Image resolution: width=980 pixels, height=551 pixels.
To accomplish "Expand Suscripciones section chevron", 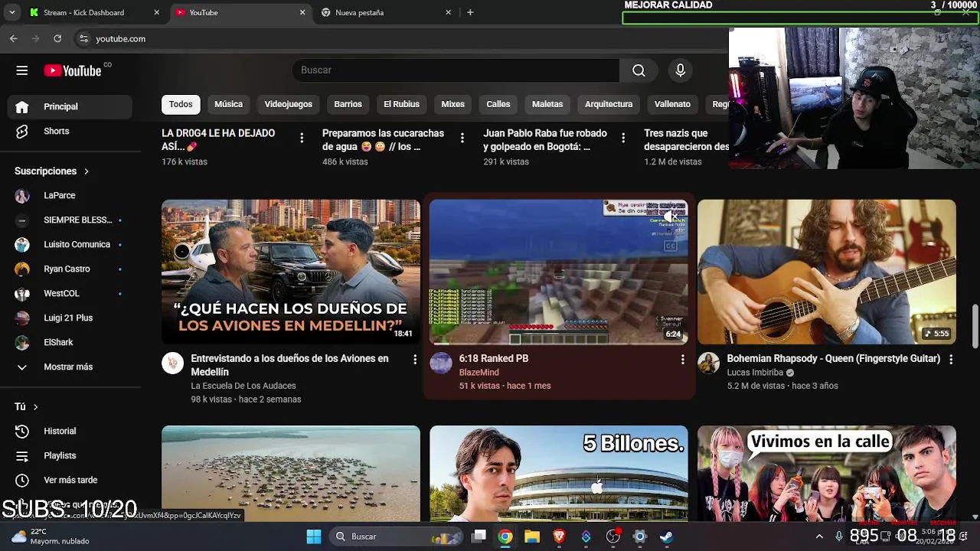I will tap(87, 171).
